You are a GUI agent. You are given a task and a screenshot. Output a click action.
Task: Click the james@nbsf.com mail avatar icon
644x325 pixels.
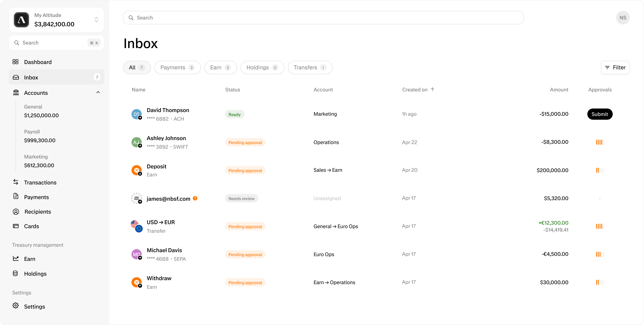136,198
